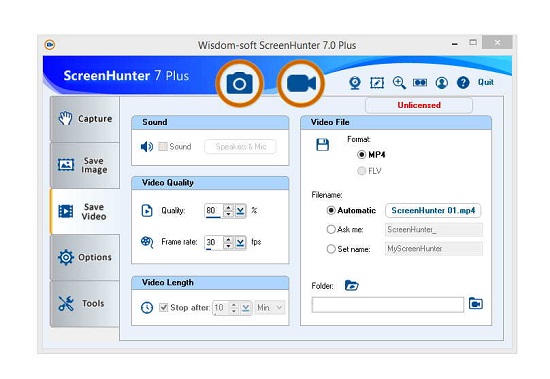Click the Stop after field showing 10
The height and width of the screenshot is (379, 550).
tap(221, 308)
